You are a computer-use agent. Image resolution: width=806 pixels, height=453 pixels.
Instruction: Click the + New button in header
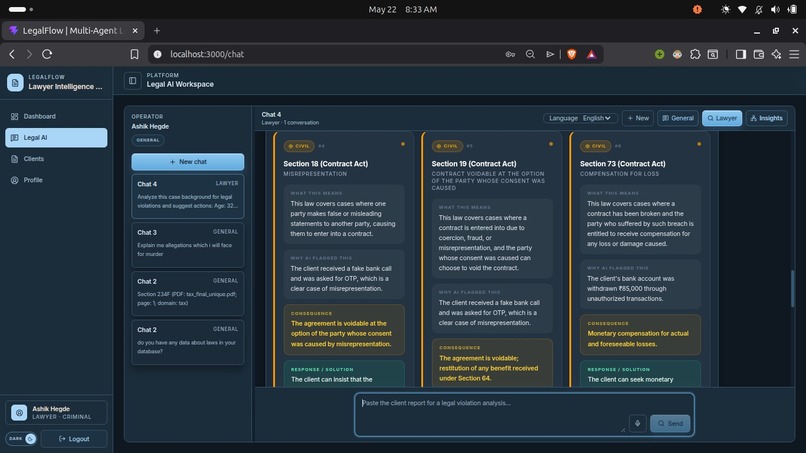pyautogui.click(x=638, y=118)
